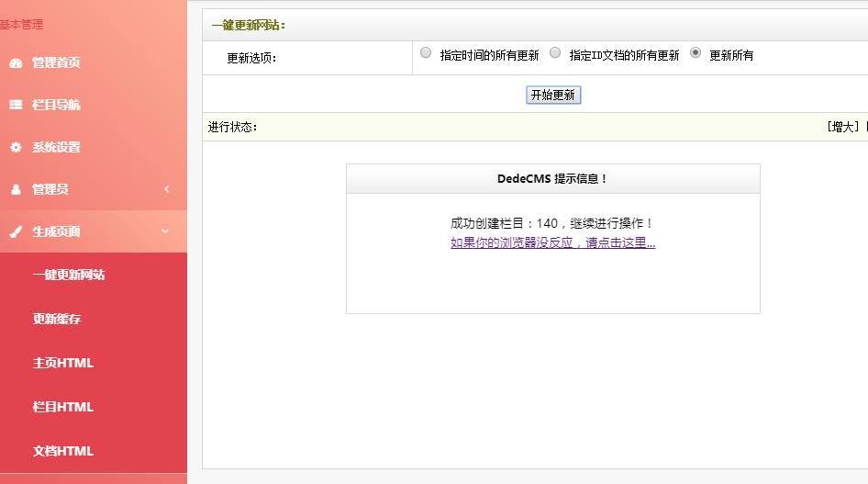Click the user icon beside 管理员
The image size is (868, 484).
[16, 189]
